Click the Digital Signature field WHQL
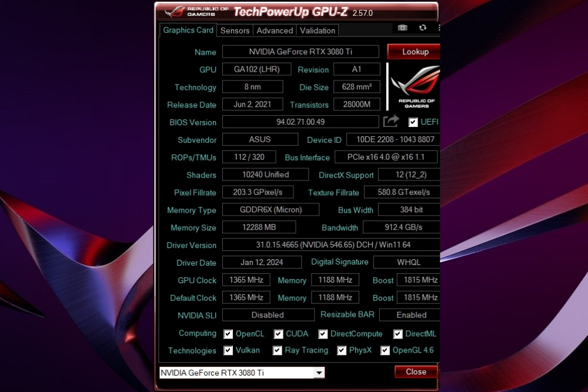This screenshot has width=588, height=392. pos(407,262)
